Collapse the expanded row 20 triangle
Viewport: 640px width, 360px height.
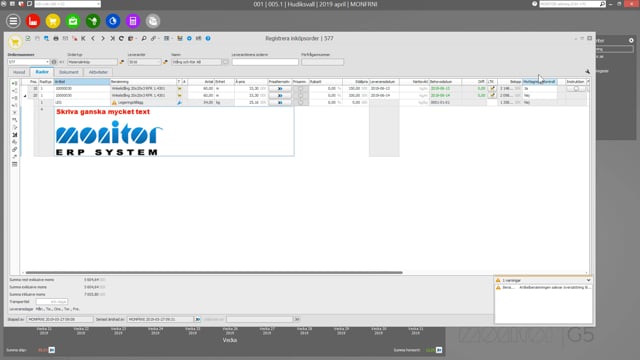[25, 96]
